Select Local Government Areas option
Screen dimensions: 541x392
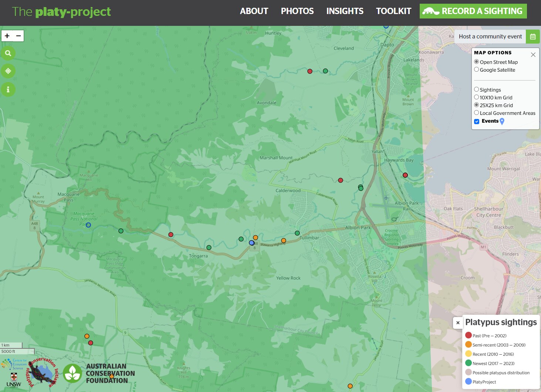pos(476,113)
